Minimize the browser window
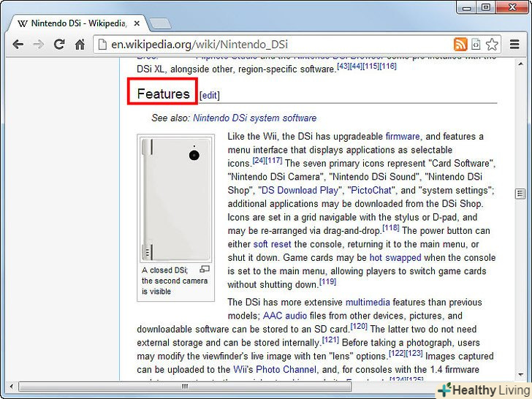532x399 pixels. point(467,7)
